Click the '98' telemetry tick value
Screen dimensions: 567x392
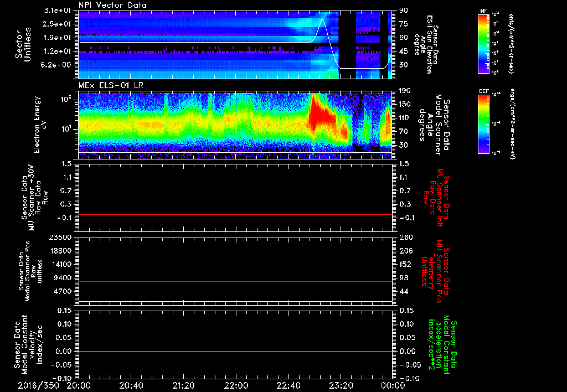point(404,278)
